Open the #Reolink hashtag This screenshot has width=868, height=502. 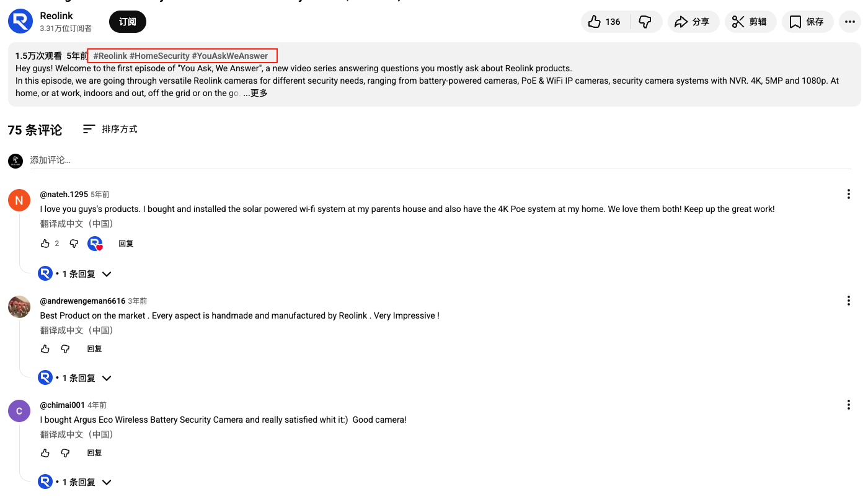(x=110, y=56)
